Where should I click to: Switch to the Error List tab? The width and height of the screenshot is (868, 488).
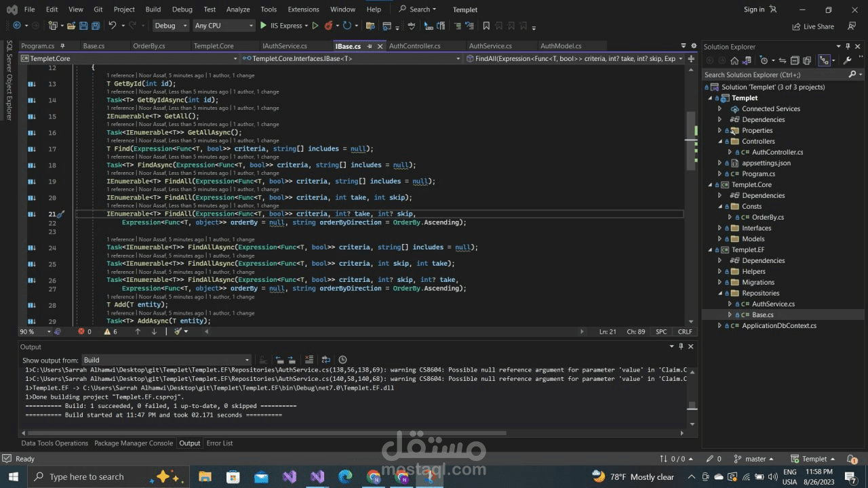(x=219, y=443)
